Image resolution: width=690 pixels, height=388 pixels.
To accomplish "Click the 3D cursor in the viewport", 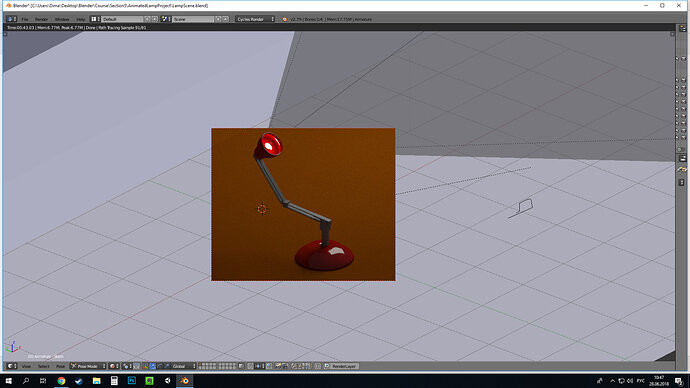I will (262, 209).
